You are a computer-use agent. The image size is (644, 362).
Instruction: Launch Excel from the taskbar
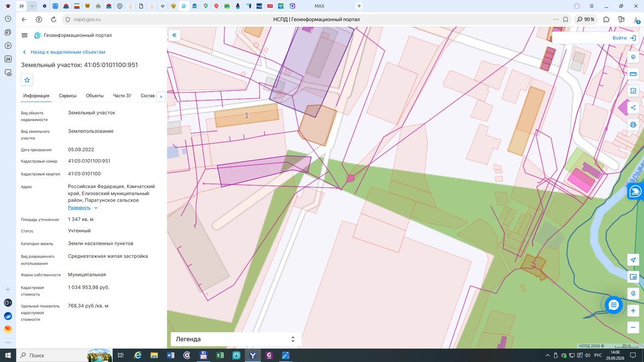tap(220, 355)
